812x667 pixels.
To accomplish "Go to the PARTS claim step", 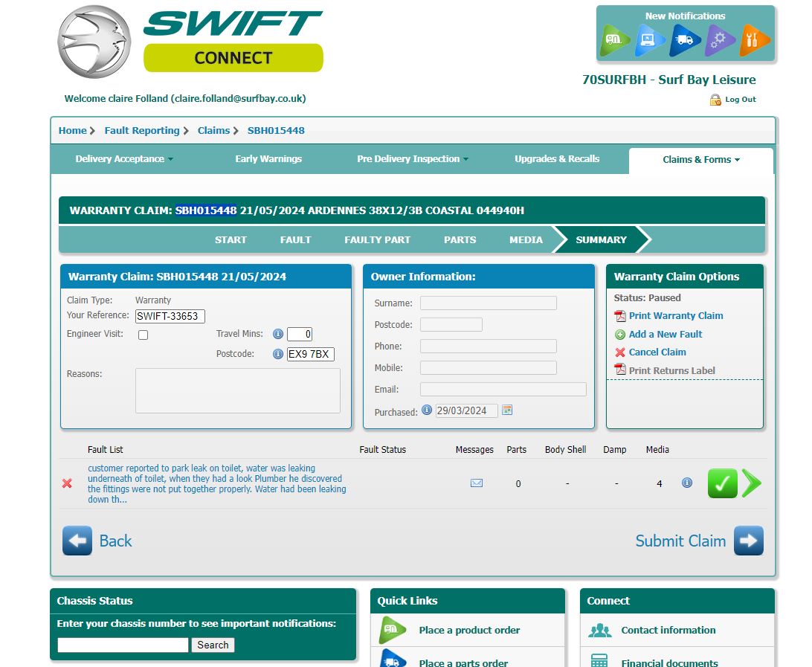I will click(x=460, y=239).
